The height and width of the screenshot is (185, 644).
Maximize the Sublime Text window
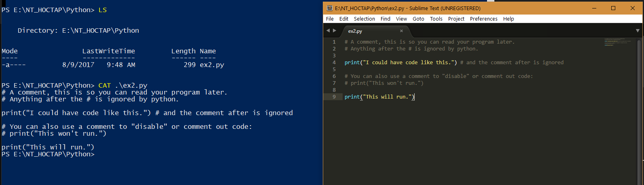coord(613,8)
